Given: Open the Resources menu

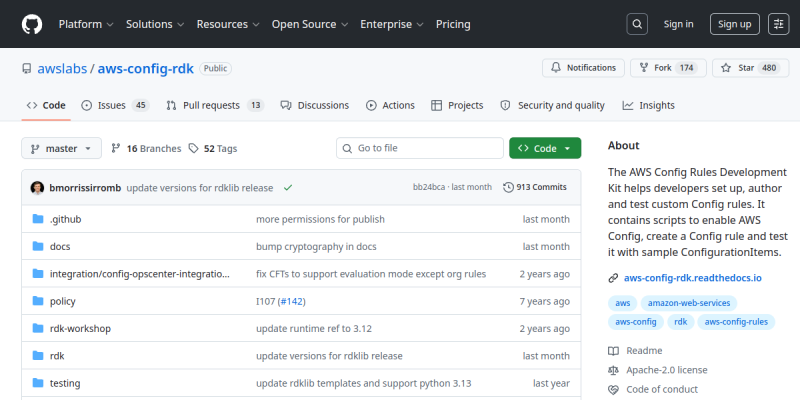Looking at the screenshot, I should [x=228, y=24].
